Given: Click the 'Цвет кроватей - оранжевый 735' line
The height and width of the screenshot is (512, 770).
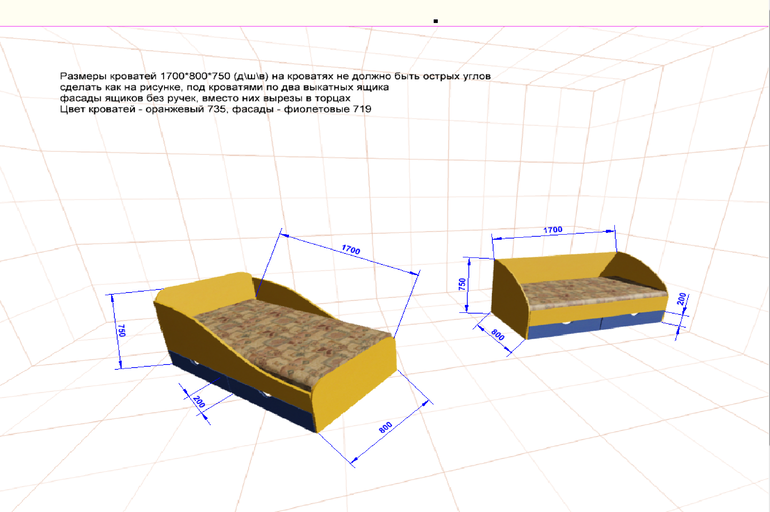Looking at the screenshot, I should (215, 109).
